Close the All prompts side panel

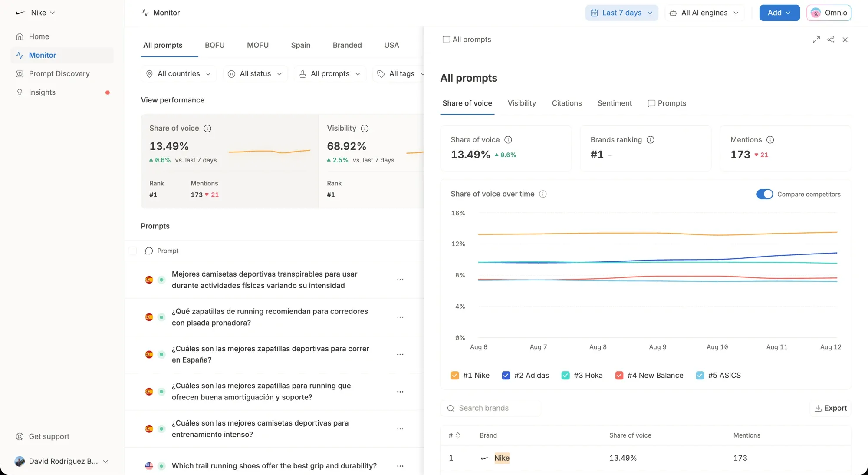[845, 40]
